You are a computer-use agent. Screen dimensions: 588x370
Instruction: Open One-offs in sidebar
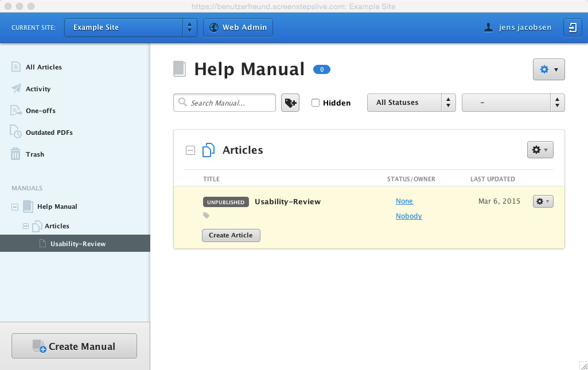pos(41,111)
